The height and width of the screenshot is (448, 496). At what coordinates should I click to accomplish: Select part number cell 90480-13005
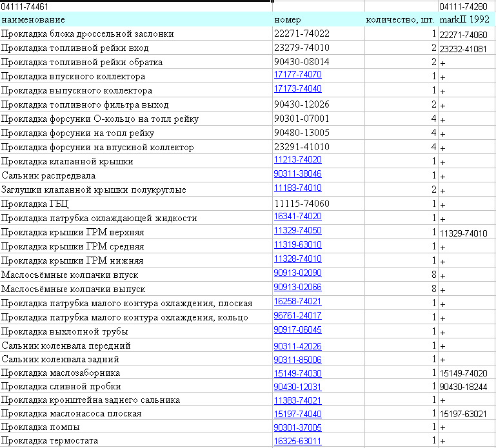[x=319, y=133]
